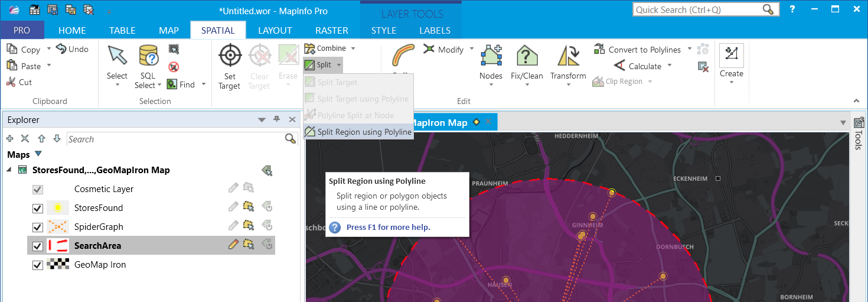Click the Create icon in ribbon
868x302 pixels.
[x=731, y=56]
